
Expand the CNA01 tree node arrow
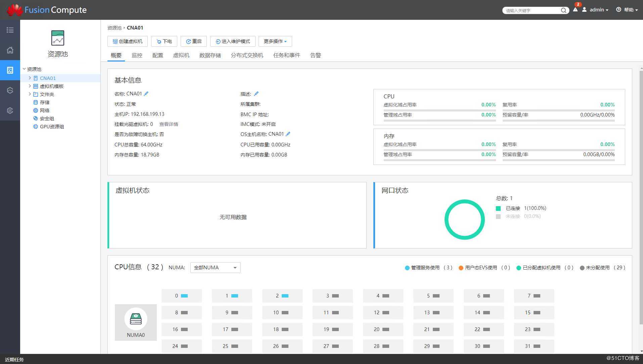click(x=30, y=78)
